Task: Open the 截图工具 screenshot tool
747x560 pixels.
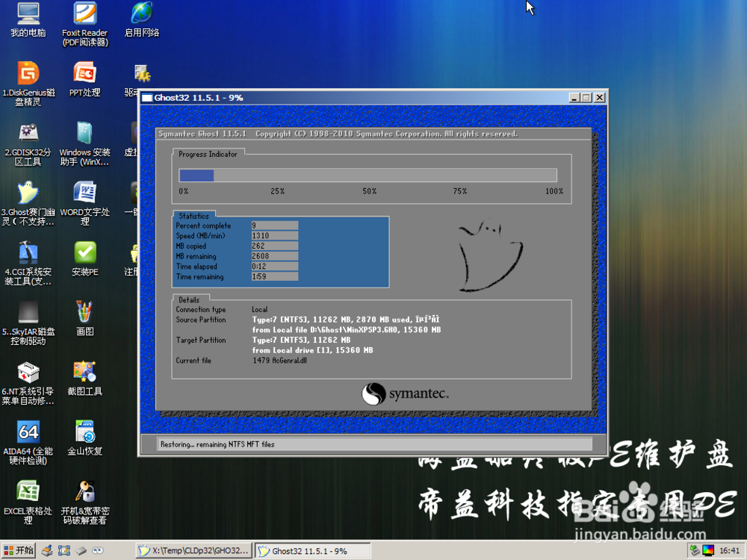Action: tap(84, 371)
